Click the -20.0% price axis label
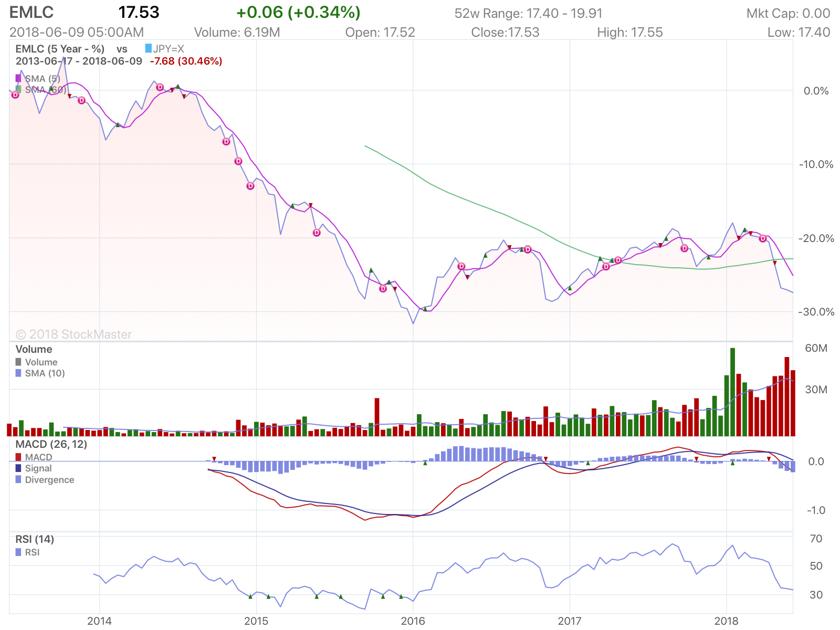The height and width of the screenshot is (630, 840). coord(816,238)
